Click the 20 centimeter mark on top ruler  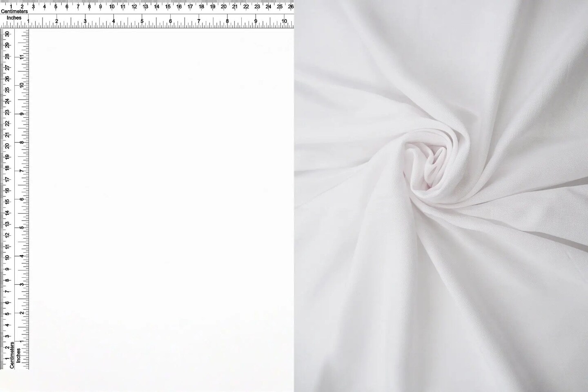[x=223, y=7]
